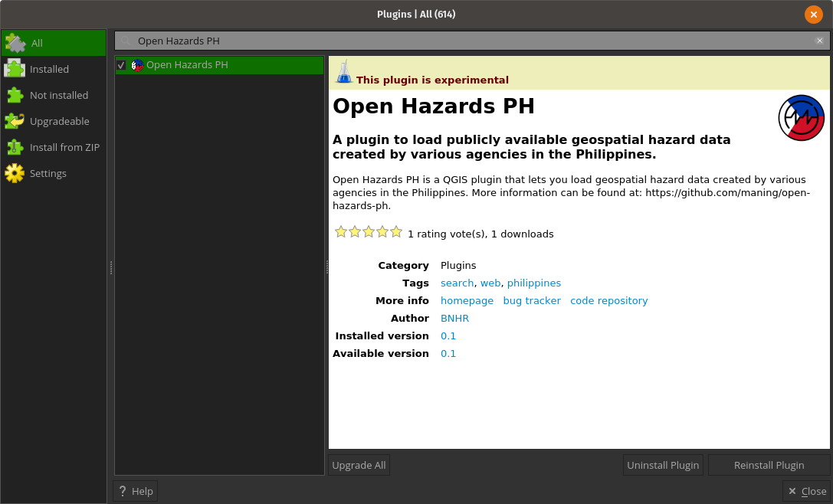Viewport: 833px width, 504px height.
Task: Open the plugin homepage link
Action: 467,300
